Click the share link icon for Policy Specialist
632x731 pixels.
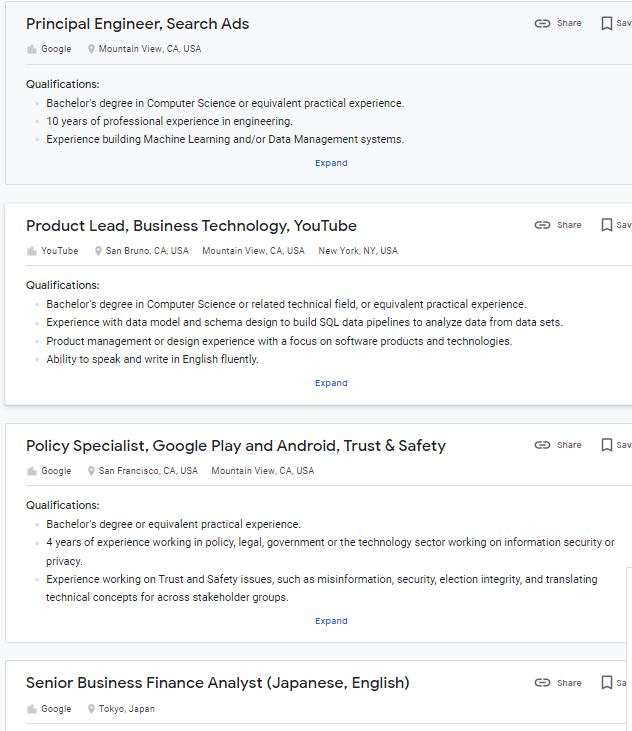pyautogui.click(x=543, y=445)
